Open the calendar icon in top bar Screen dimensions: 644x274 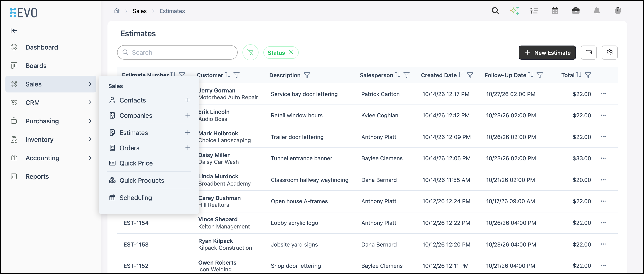click(555, 11)
